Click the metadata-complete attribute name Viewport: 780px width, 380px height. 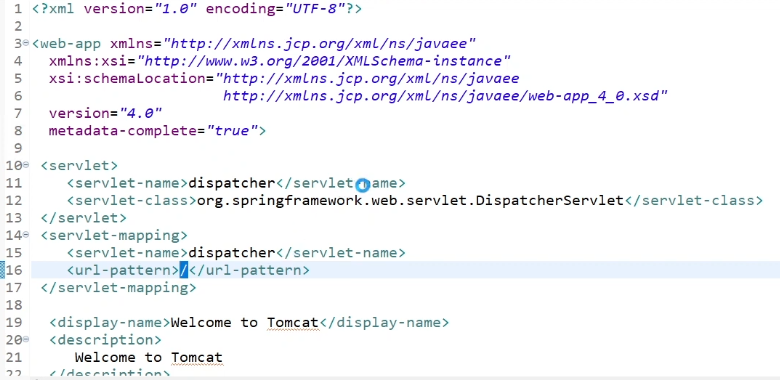(123, 131)
